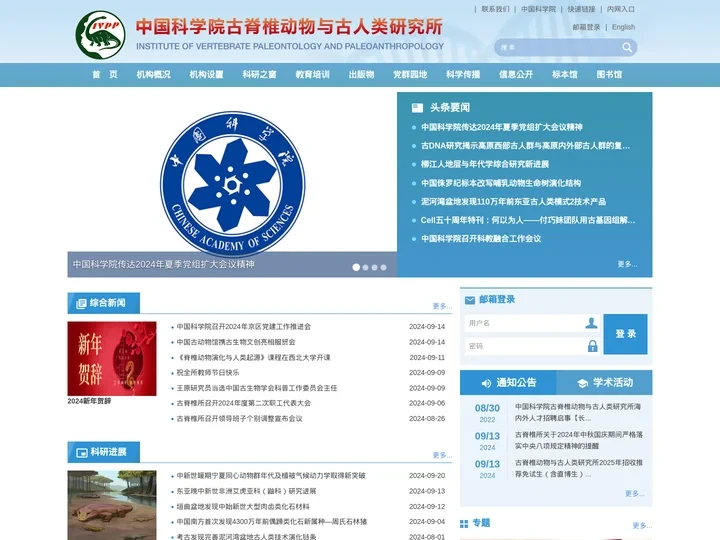Open the 08/30 2022 recruitment notice
Screen dimensions: 720x540
(x=578, y=412)
